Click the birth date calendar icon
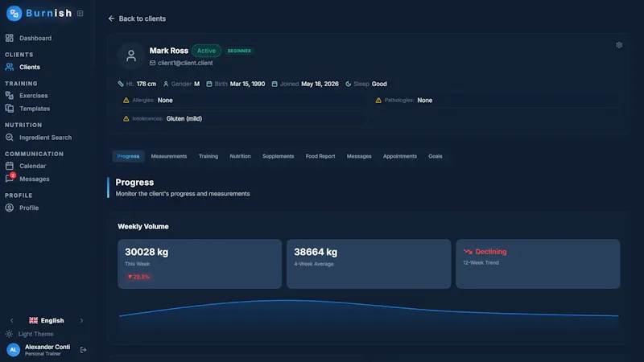This screenshot has height=362, width=644. [209, 84]
